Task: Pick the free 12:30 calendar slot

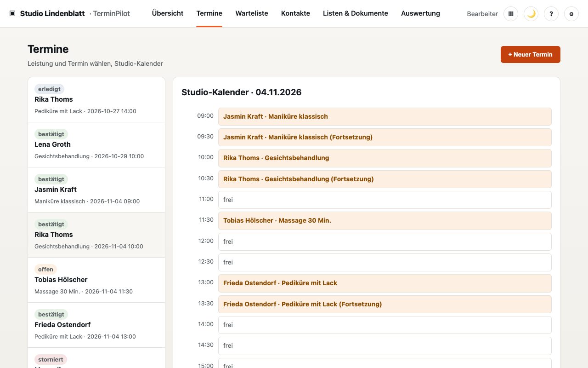Action: (385, 262)
